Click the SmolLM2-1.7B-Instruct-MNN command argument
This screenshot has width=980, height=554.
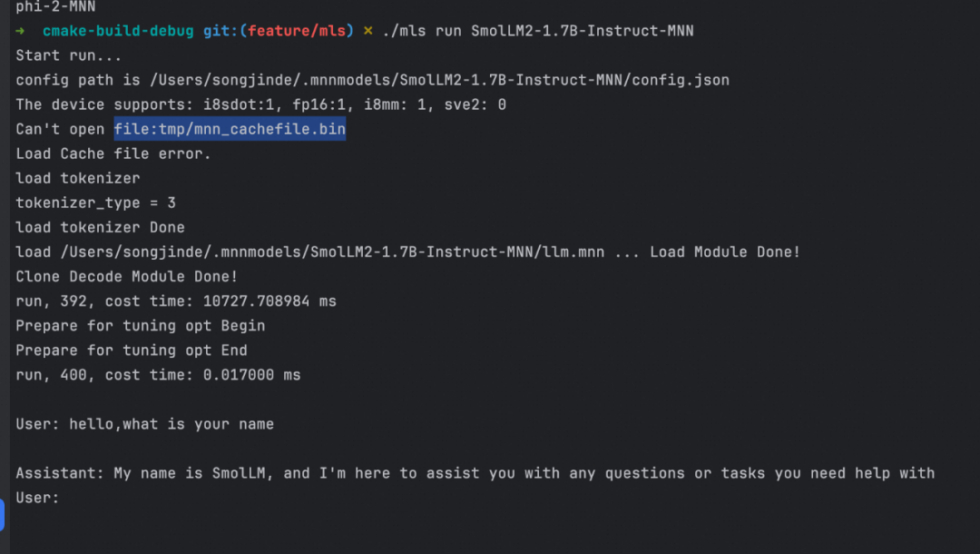coord(583,31)
